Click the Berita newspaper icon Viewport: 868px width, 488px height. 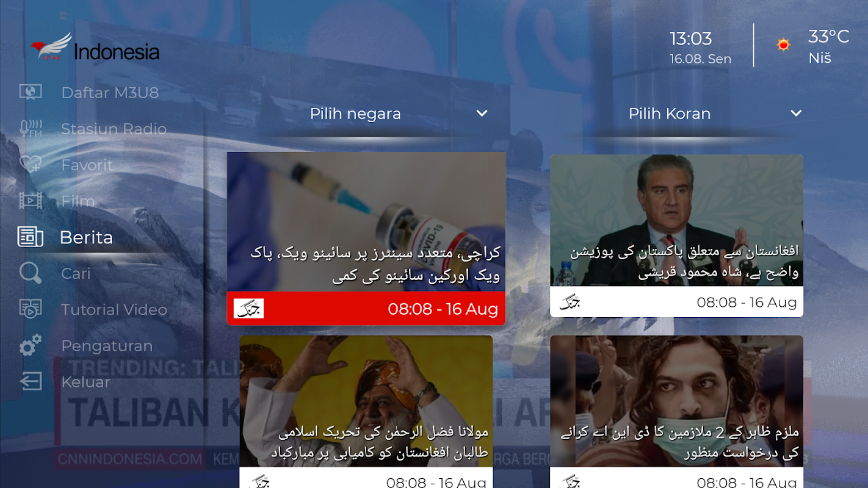[x=31, y=237]
